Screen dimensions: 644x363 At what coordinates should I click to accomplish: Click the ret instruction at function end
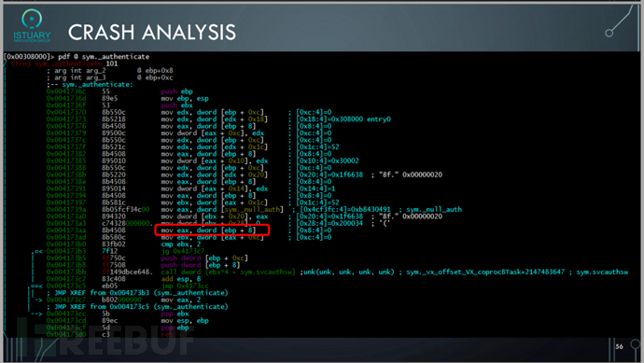[x=167, y=335]
